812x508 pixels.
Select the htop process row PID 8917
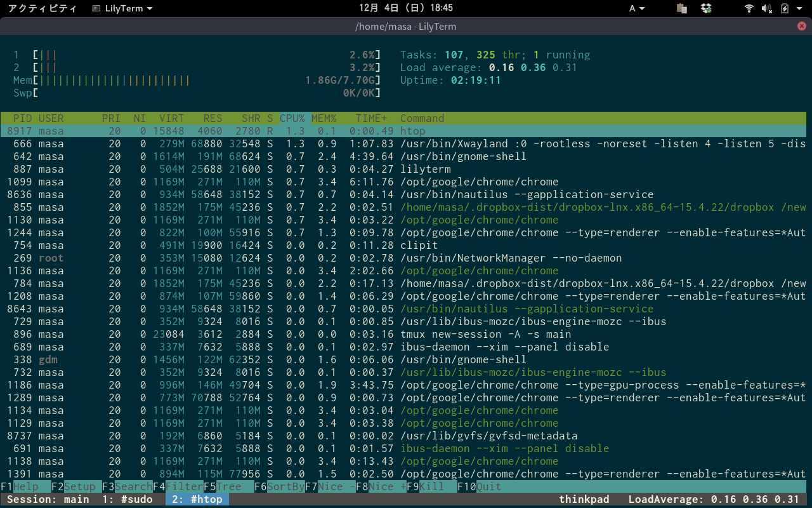403,131
